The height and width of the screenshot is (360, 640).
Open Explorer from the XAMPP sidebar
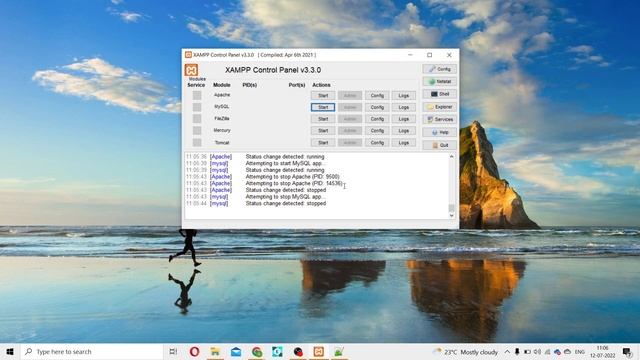click(440, 107)
